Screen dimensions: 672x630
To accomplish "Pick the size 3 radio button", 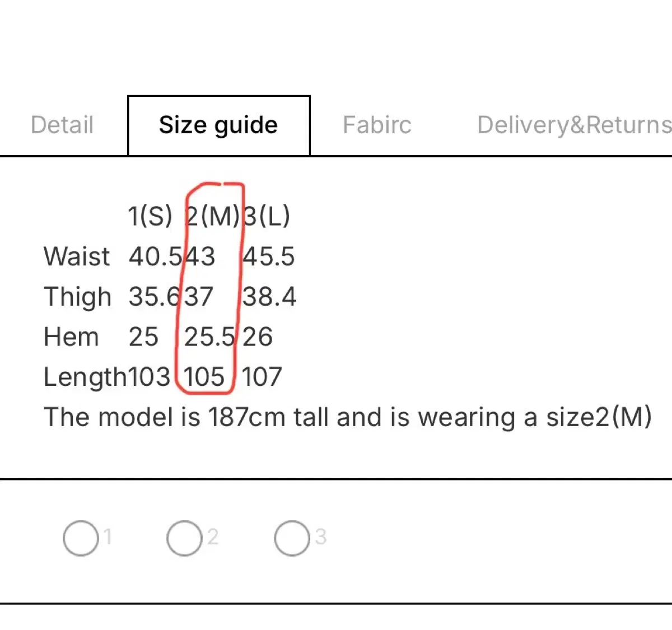I will (x=292, y=538).
